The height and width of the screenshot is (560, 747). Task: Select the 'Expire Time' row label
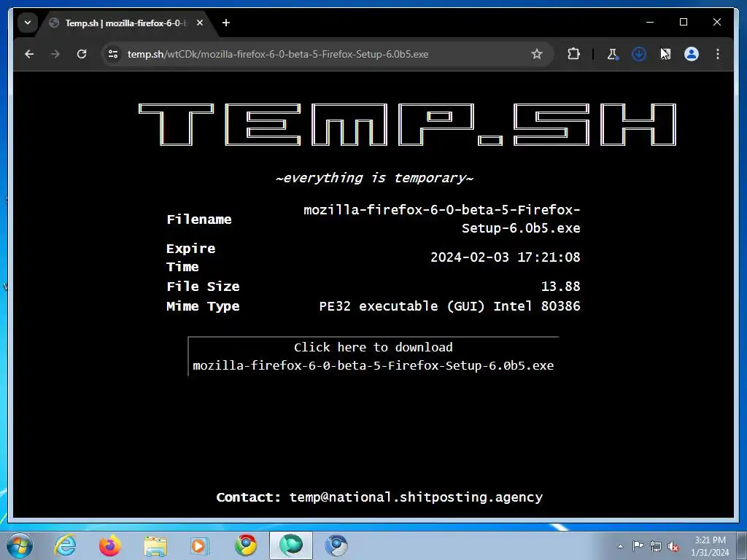[190, 257]
